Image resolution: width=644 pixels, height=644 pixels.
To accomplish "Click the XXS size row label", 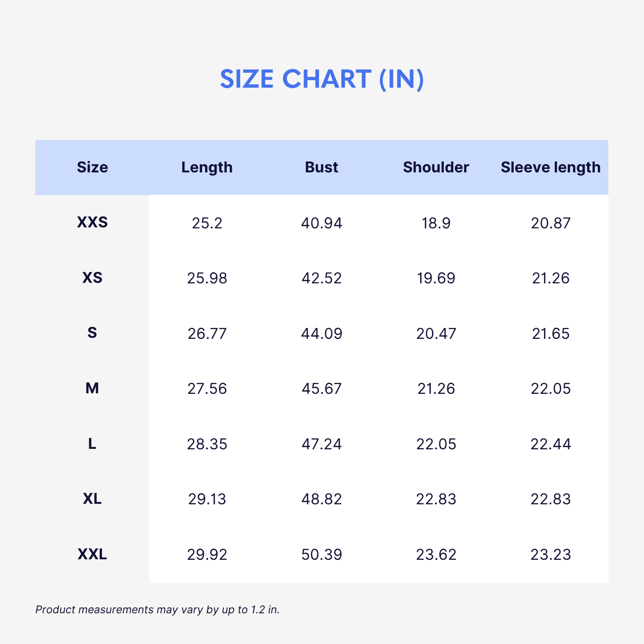I will pos(92,222).
